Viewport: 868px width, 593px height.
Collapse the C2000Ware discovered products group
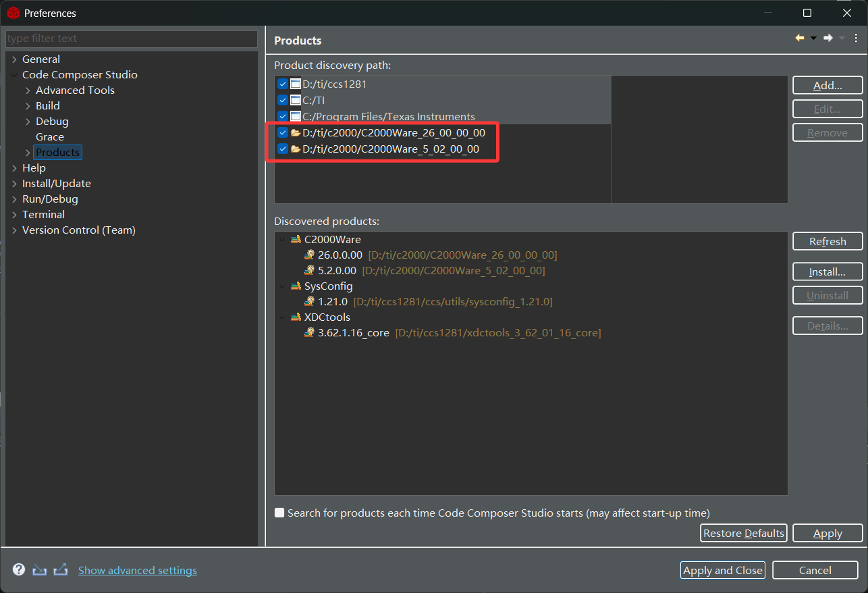point(281,240)
